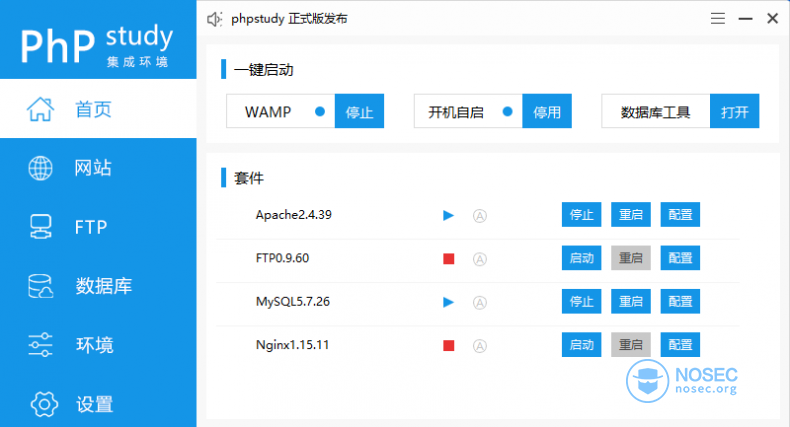Screen dimensions: 790x427
Task: Click the greyed 重启 button for Nginx1.15.11
Action: pyautogui.click(x=631, y=344)
